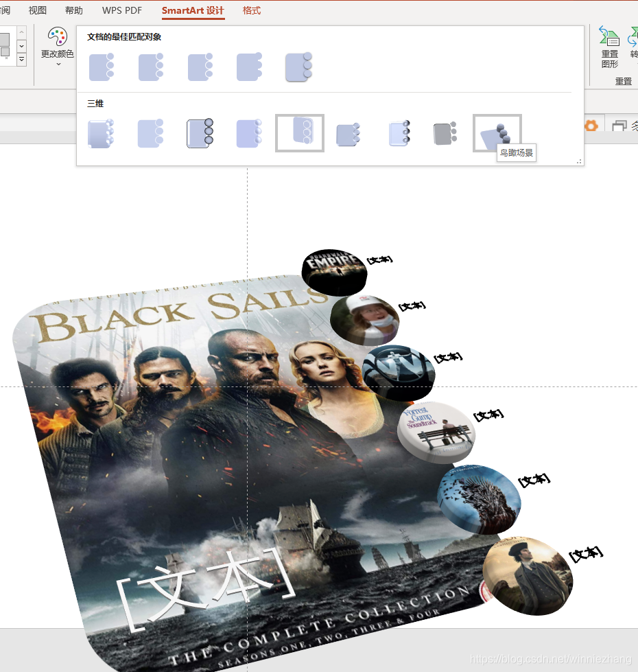Edit [文本] beside Boardwalk Empire circle
Screen dimensions: 638x672
point(380,259)
